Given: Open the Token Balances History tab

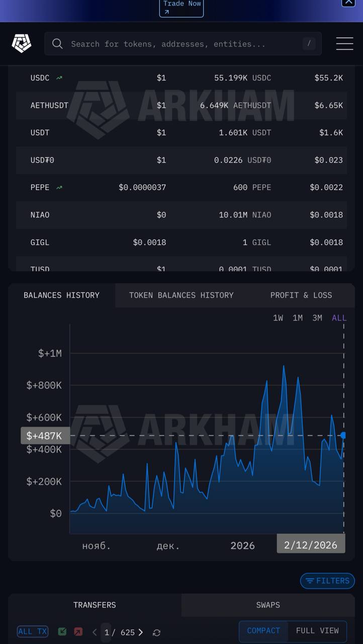Looking at the screenshot, I should [181, 295].
